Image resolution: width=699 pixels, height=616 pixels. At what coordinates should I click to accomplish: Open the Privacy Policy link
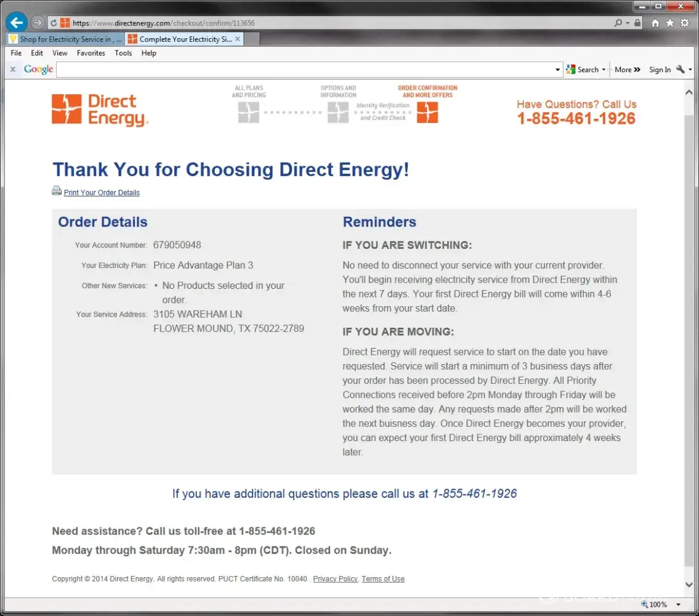(335, 578)
